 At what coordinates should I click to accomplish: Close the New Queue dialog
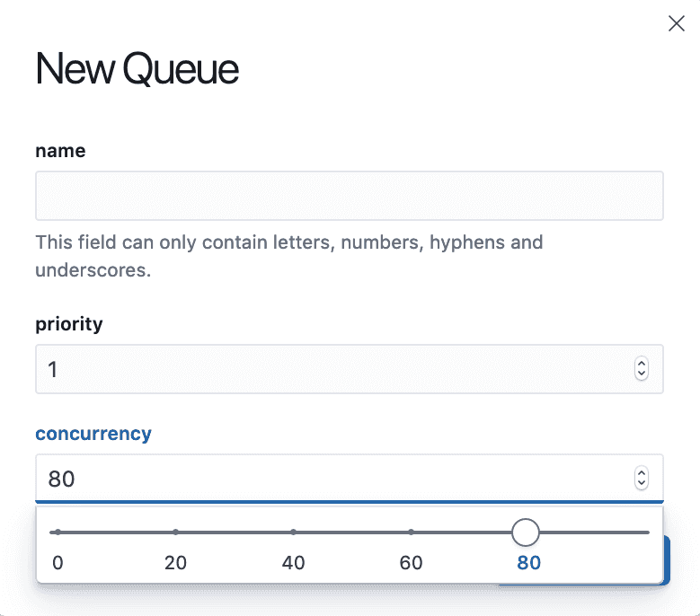[x=677, y=23]
